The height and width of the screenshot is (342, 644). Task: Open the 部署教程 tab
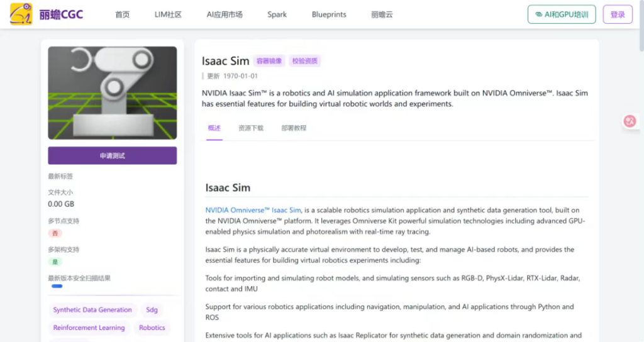point(294,128)
